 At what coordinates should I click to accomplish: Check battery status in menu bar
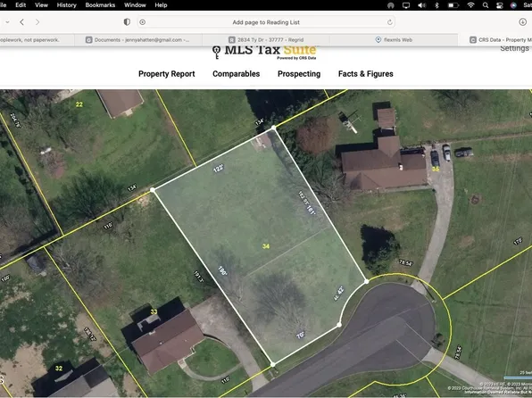tap(453, 5)
